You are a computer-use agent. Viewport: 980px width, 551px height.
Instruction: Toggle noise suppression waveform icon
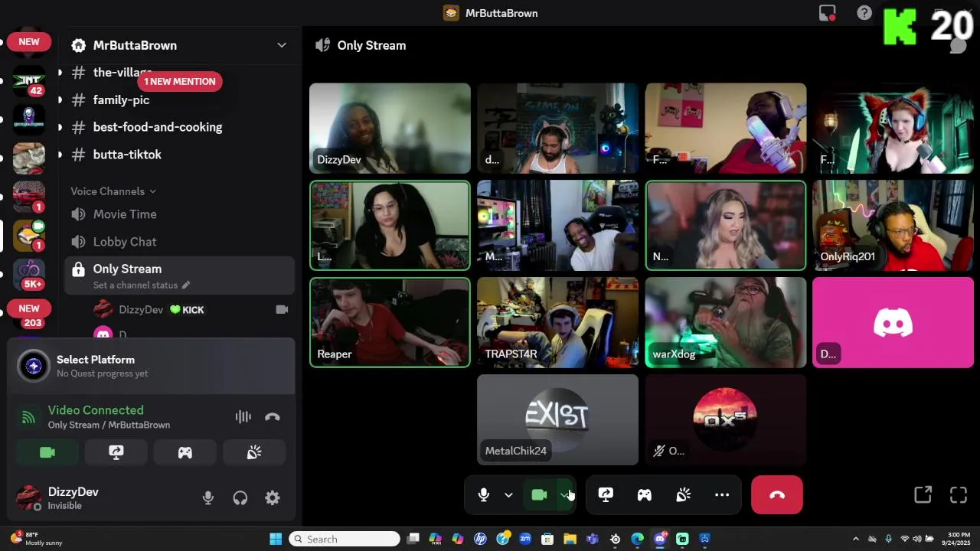tap(243, 417)
